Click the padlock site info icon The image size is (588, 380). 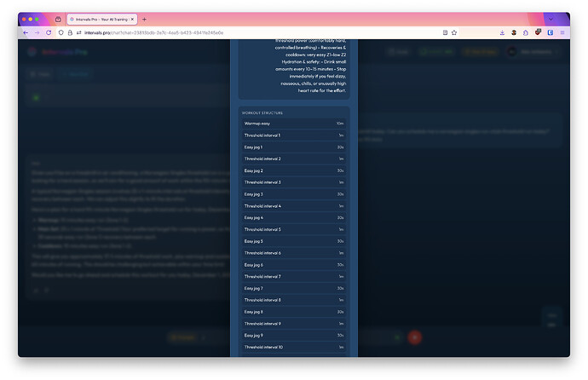pyautogui.click(x=70, y=32)
